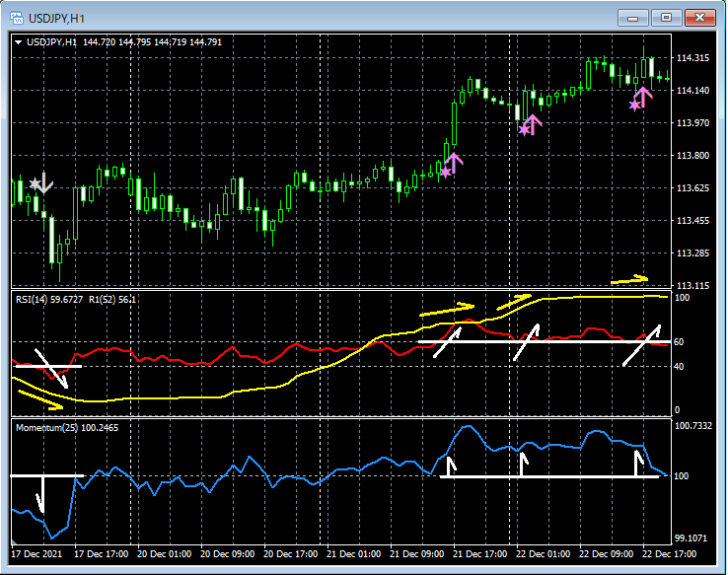
Task: Click the 114.315 price scale label
Action: pos(692,58)
